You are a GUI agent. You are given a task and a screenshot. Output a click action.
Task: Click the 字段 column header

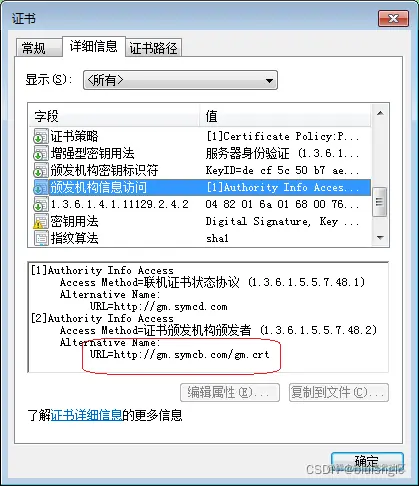[x=114, y=116]
